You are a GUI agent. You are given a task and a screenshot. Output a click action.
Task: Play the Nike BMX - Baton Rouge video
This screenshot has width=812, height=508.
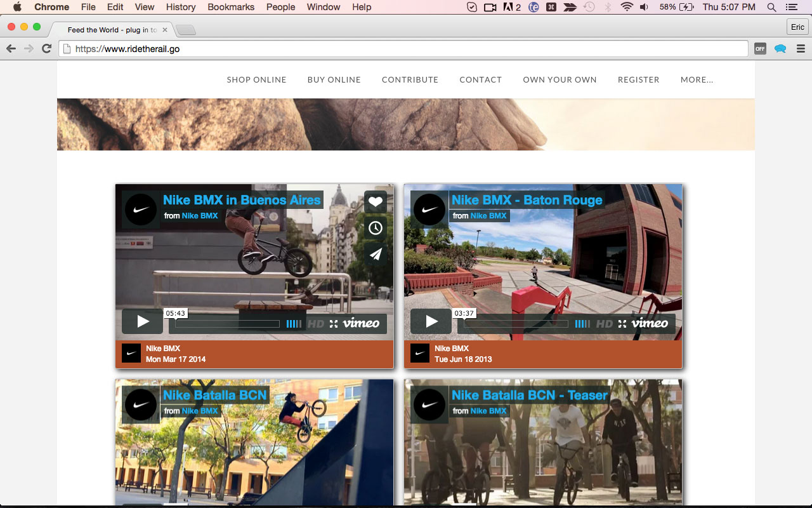pyautogui.click(x=431, y=321)
